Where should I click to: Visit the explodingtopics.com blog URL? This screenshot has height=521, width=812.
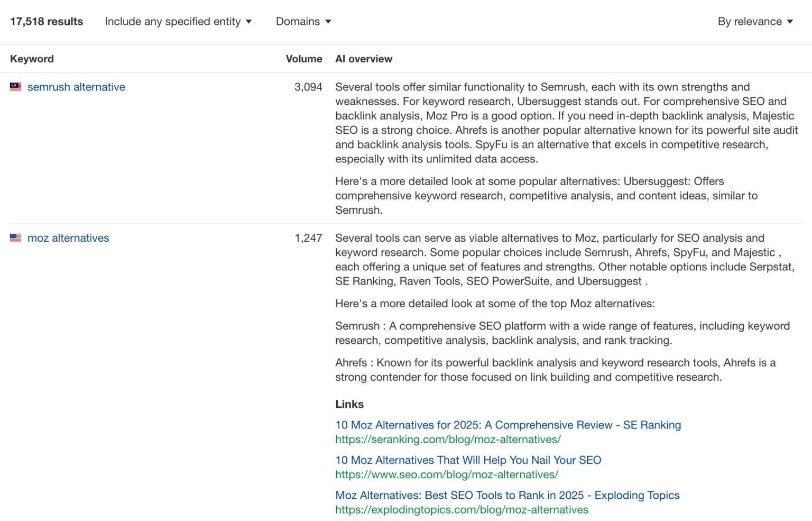click(462, 509)
